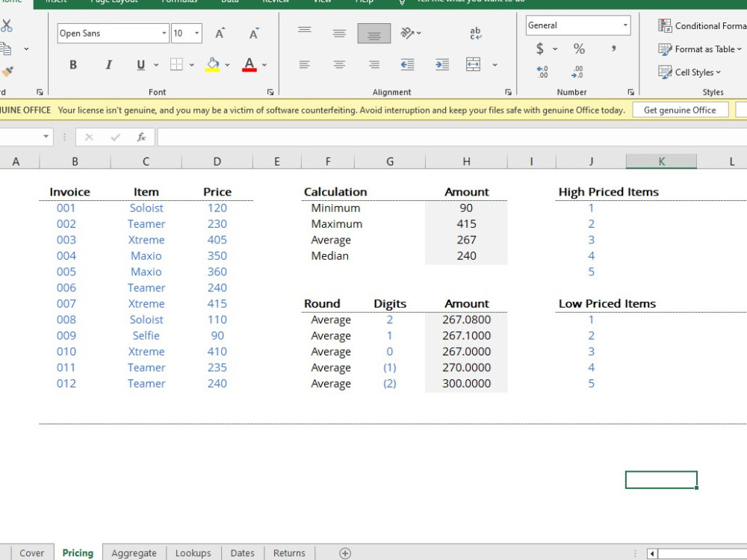Click the Accounting Number Format dollar icon
Image resolution: width=747 pixels, height=560 pixels.
[x=540, y=49]
